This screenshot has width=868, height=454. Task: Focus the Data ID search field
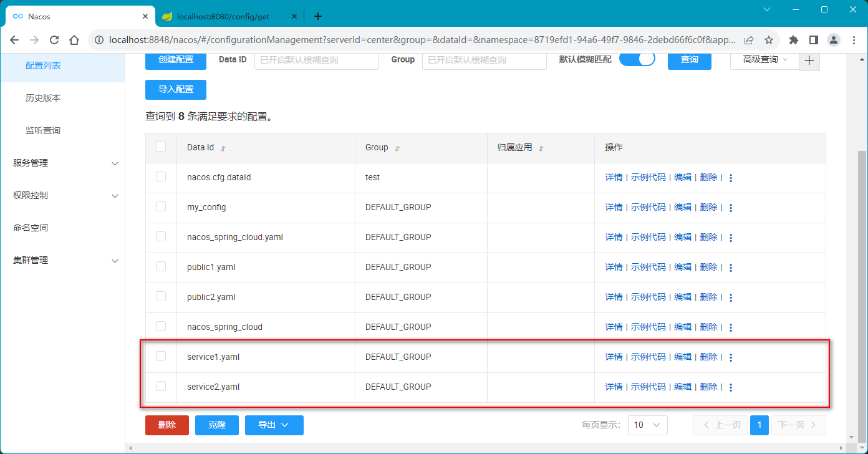(x=317, y=60)
